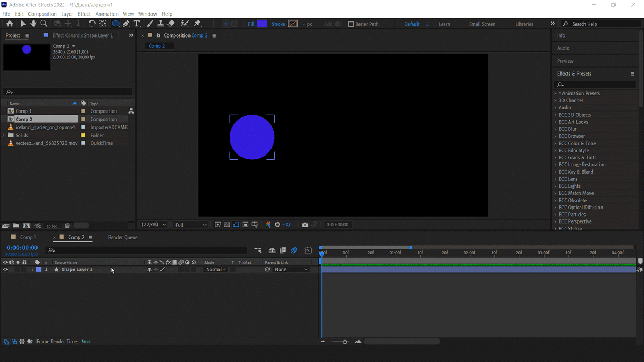
Task: Select the Pen tool
Action: [126, 24]
